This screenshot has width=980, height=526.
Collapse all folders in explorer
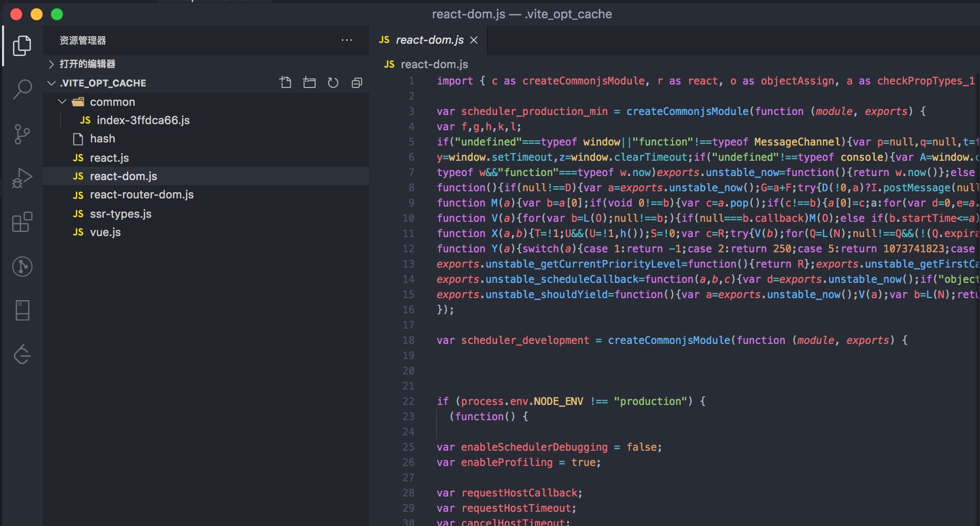coord(357,82)
